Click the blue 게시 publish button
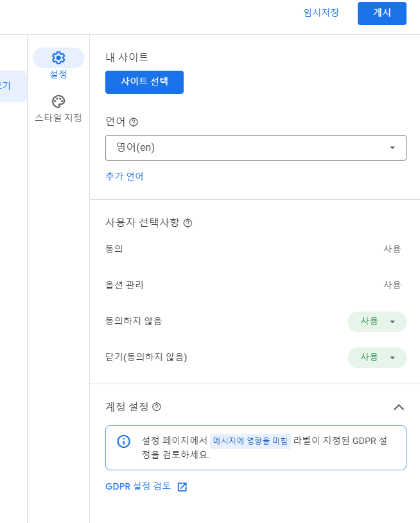Image resolution: width=420 pixels, height=523 pixels. click(381, 13)
